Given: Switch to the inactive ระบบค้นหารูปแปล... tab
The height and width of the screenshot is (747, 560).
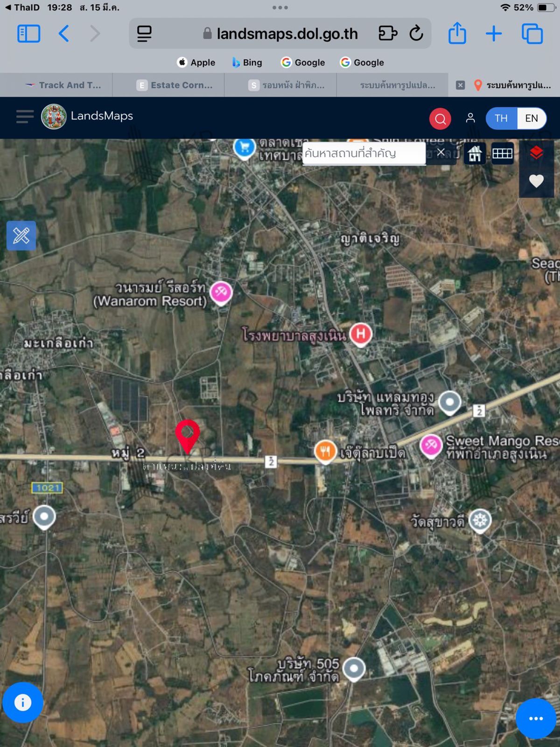Looking at the screenshot, I should pyautogui.click(x=392, y=85).
